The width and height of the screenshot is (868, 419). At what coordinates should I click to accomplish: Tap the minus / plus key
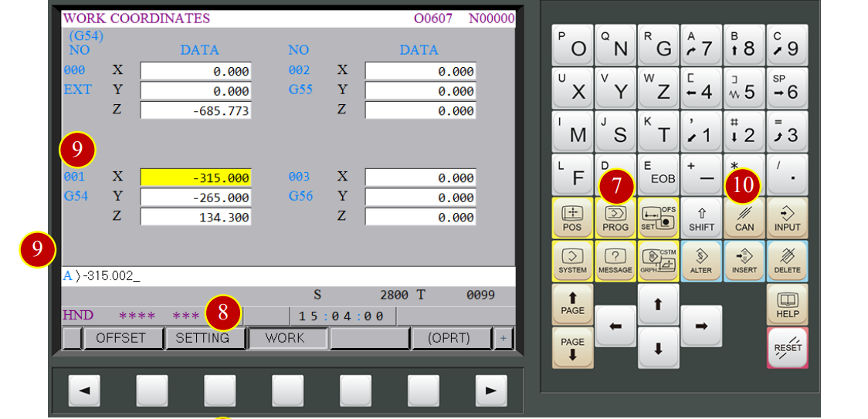pyautogui.click(x=701, y=175)
